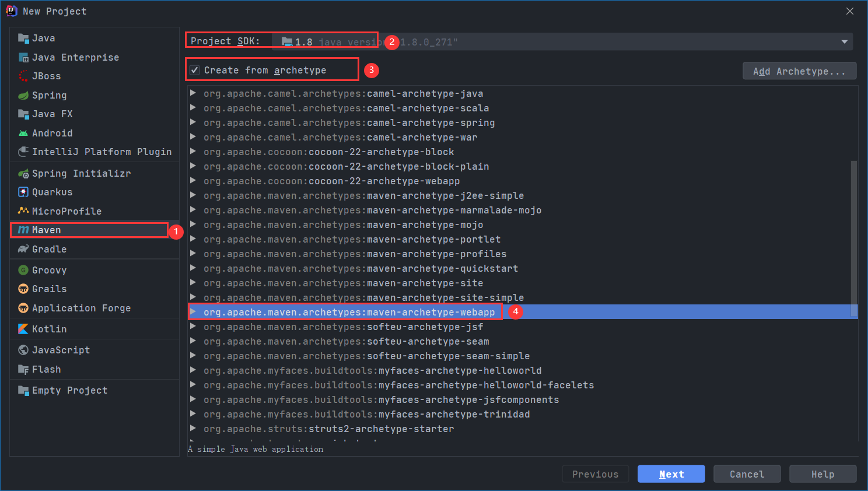This screenshot has width=868, height=491.
Task: Click the Groovy green icon
Action: point(23,270)
